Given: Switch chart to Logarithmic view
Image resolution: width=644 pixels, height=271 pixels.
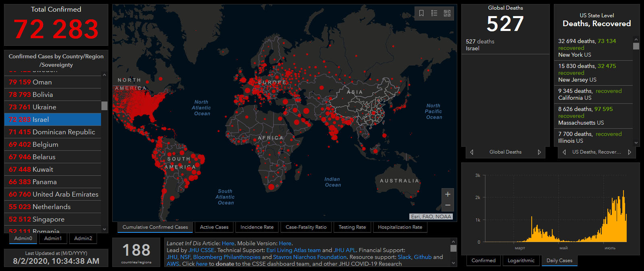Looking at the screenshot, I should (x=521, y=261).
